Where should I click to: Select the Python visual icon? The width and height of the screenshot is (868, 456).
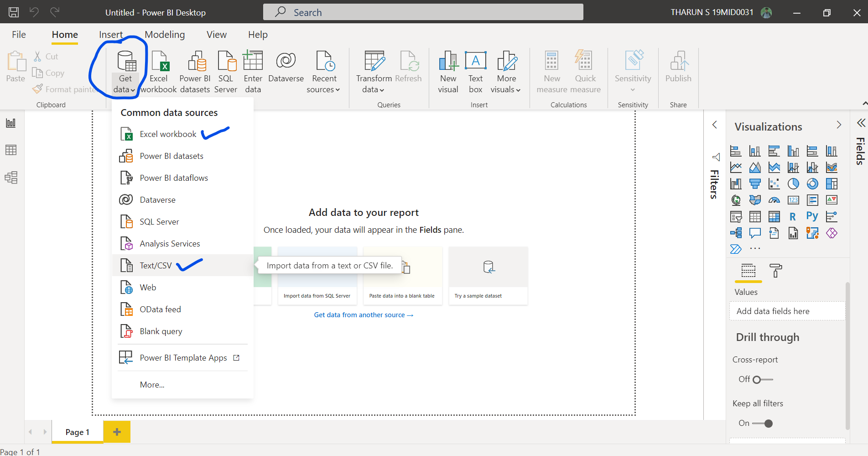point(812,216)
